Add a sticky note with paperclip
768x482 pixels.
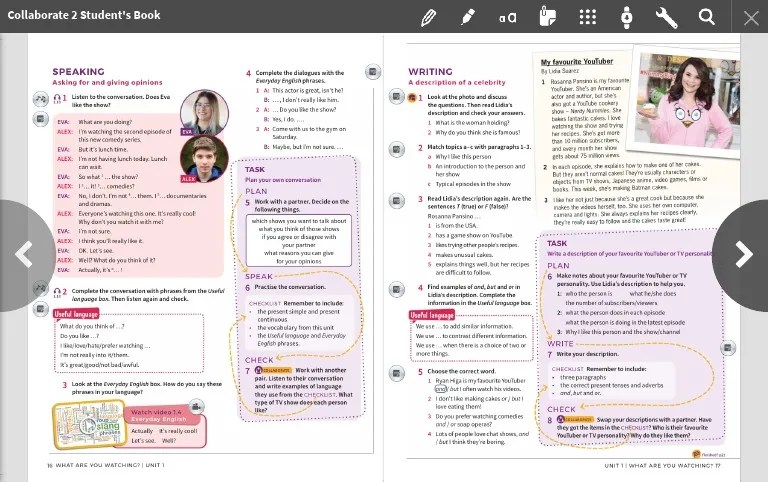(547, 17)
